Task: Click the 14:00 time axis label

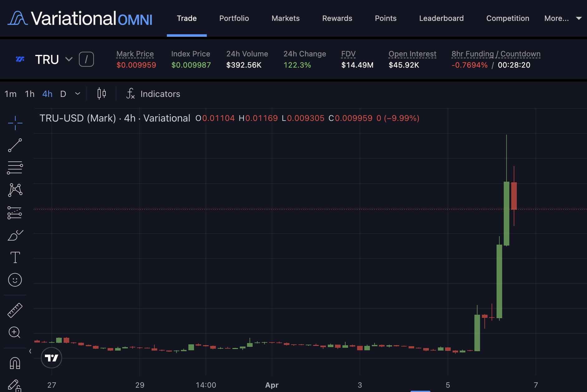Action: click(206, 385)
